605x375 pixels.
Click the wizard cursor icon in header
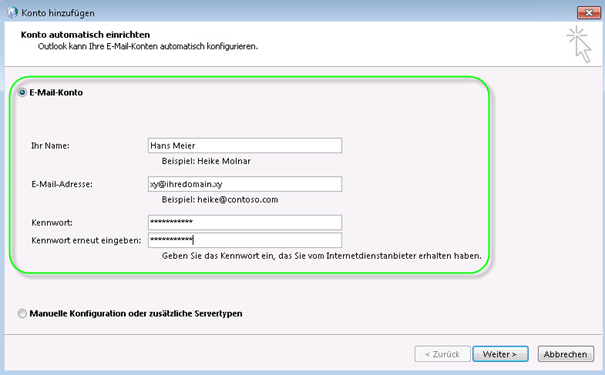tap(580, 44)
